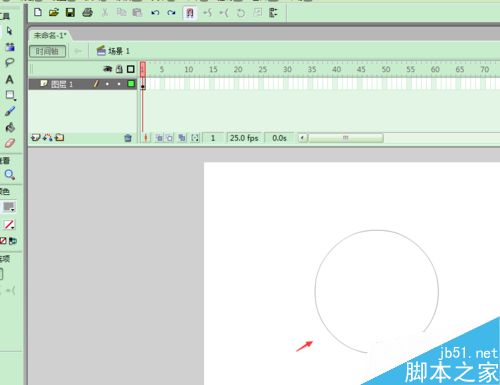Click timeline scroll left arrow
The image size is (500, 385).
302,137
